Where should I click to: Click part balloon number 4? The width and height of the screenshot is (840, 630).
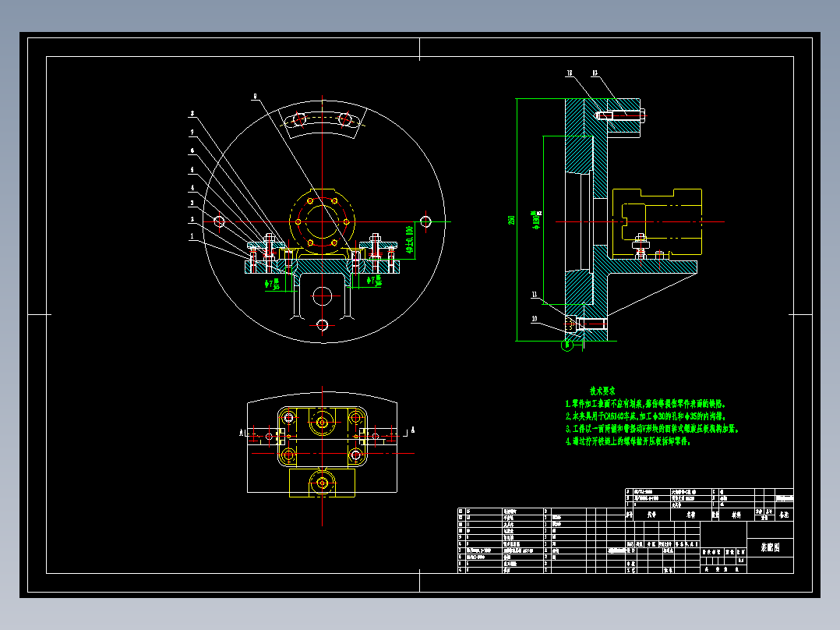point(192,188)
